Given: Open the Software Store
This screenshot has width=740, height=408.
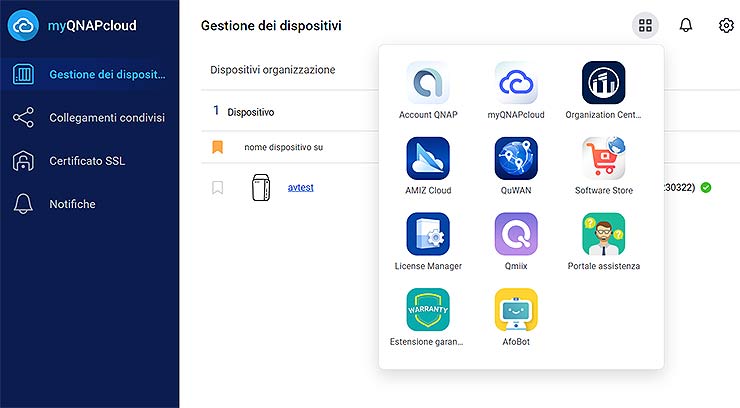Looking at the screenshot, I should [603, 159].
